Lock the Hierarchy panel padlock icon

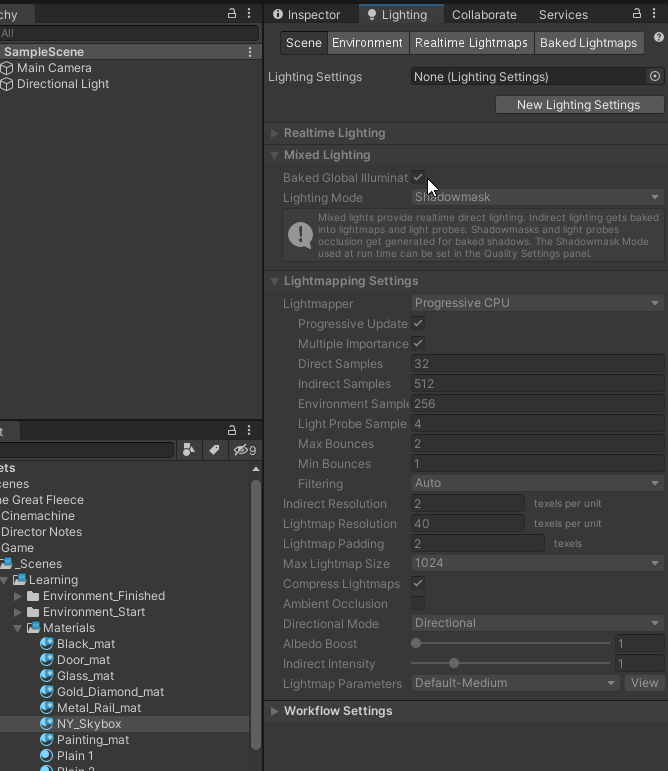click(x=232, y=14)
